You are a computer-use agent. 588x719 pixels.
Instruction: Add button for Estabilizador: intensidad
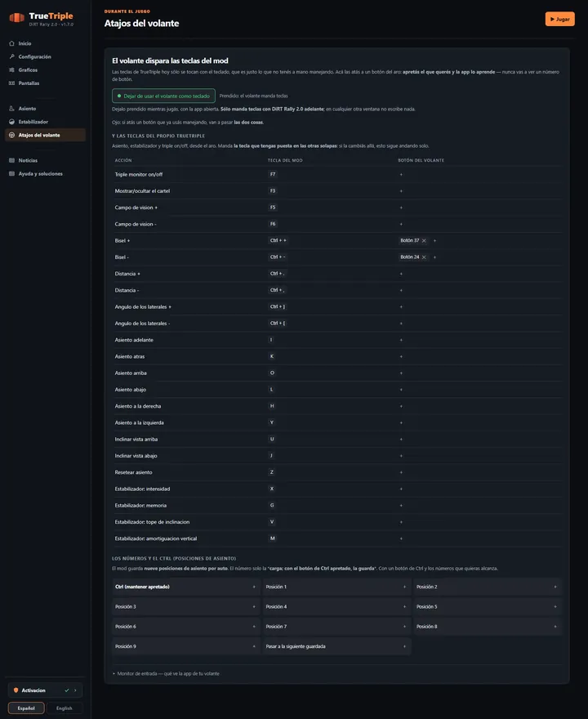point(401,489)
